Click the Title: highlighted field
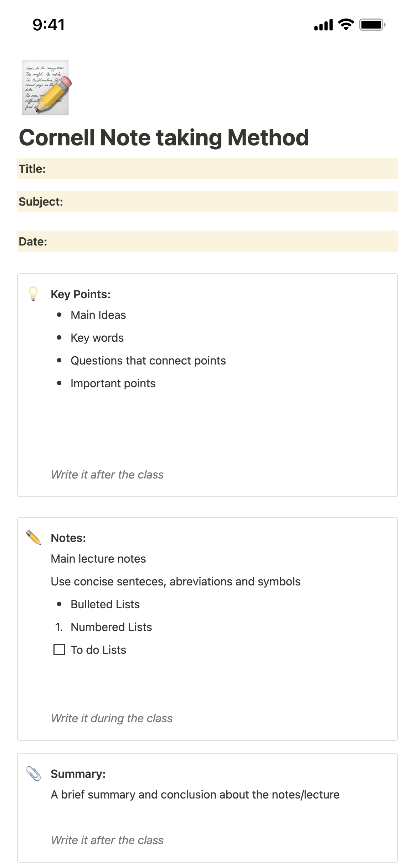This screenshot has width=401, height=868. (x=207, y=169)
